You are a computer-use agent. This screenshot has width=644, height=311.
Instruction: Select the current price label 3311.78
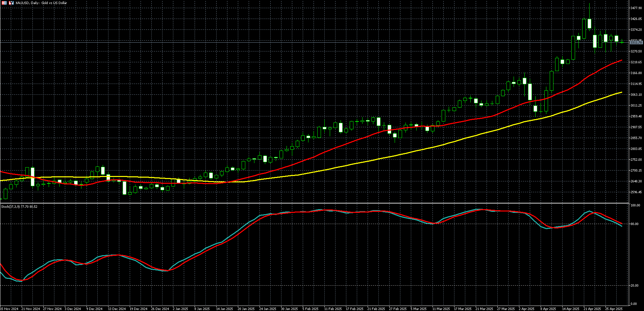coord(636,43)
